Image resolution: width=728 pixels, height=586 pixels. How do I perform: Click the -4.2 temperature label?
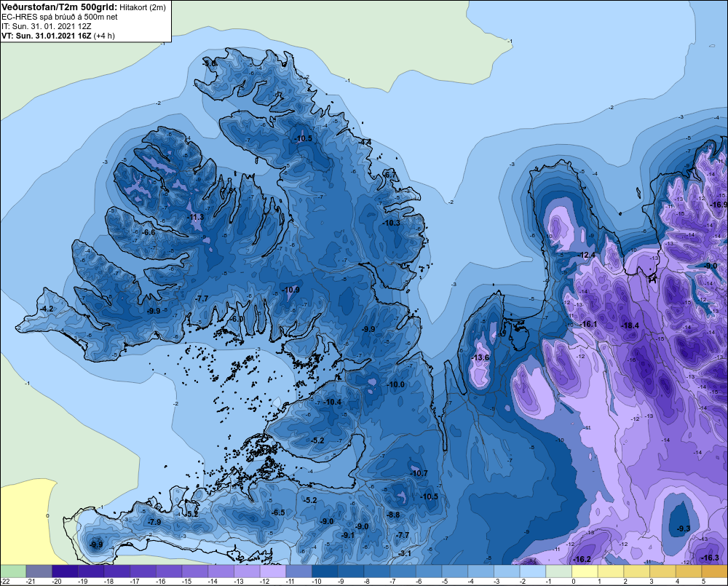[x=47, y=309]
